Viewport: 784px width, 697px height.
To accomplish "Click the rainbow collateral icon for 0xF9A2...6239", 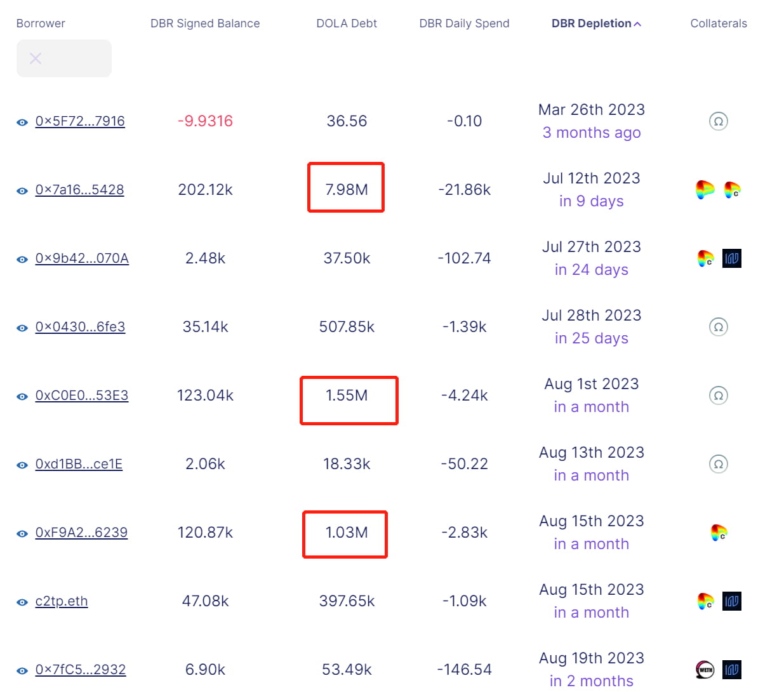I will click(x=719, y=533).
